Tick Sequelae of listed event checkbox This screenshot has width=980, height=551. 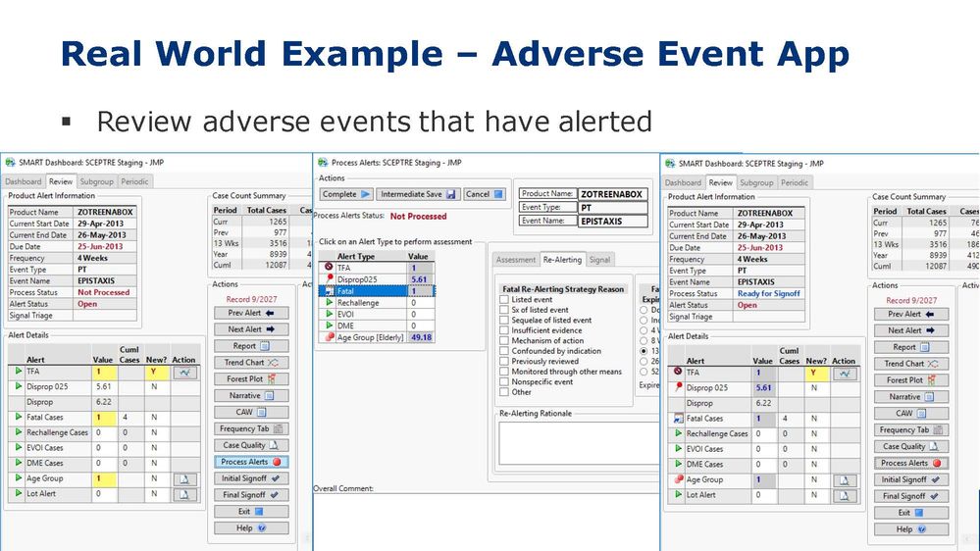pyautogui.click(x=504, y=320)
